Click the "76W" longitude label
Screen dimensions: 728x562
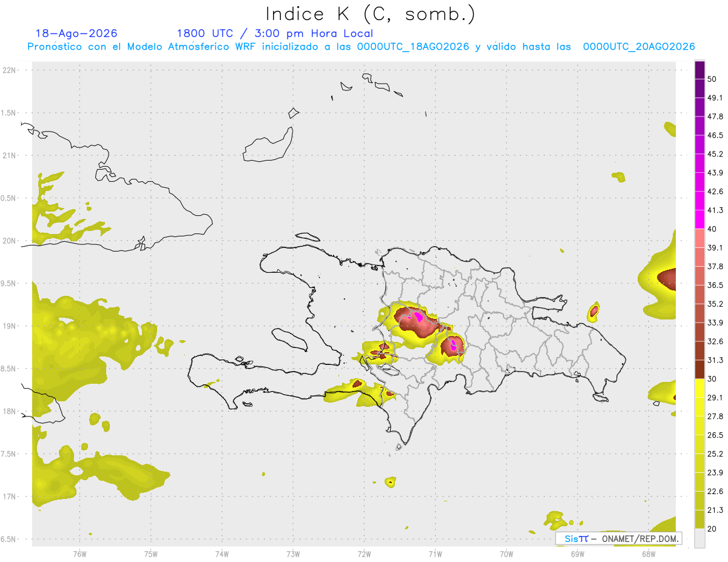tap(79, 554)
